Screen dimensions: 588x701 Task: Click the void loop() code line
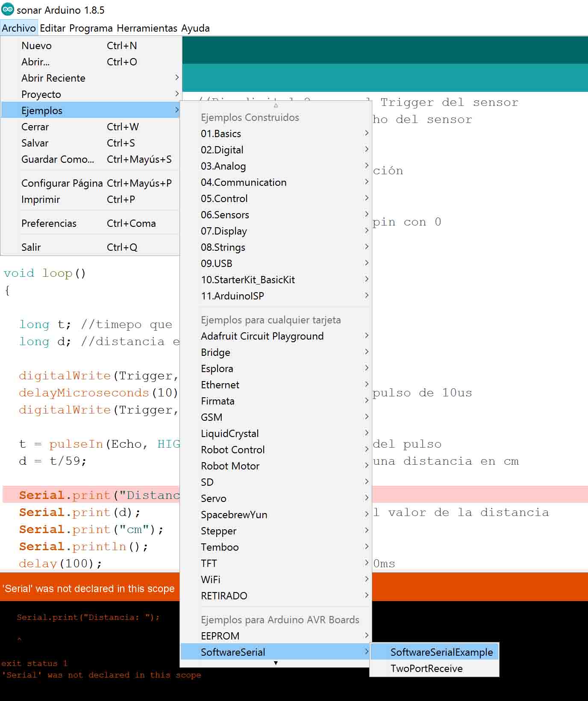pos(45,273)
